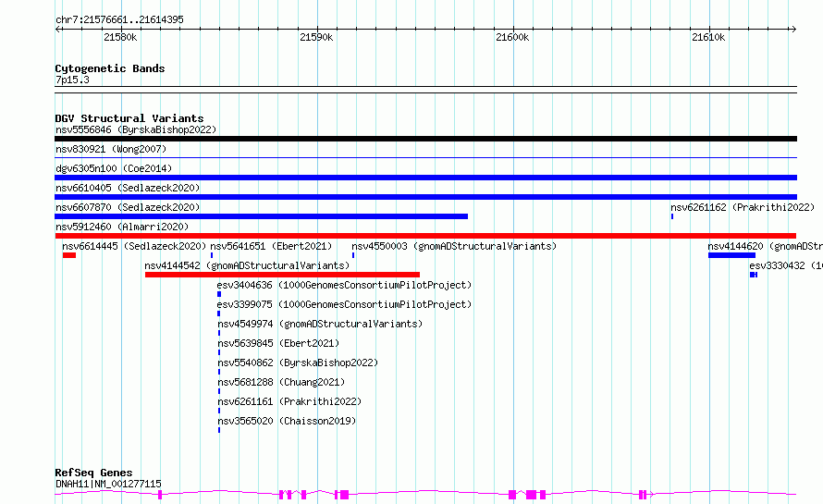Click the nsv4550003 gnomAD variant label
The height and width of the screenshot is (504, 823).
click(x=454, y=246)
